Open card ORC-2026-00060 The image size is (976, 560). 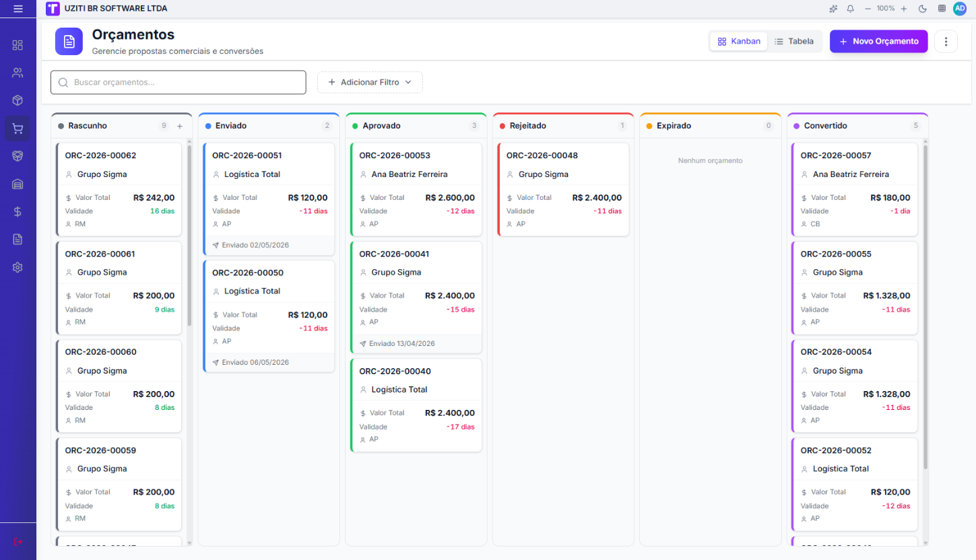[x=119, y=386]
